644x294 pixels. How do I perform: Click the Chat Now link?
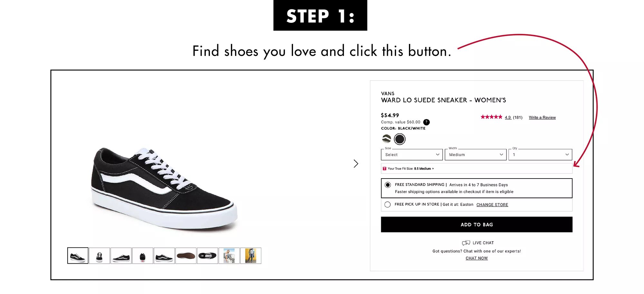[477, 258]
